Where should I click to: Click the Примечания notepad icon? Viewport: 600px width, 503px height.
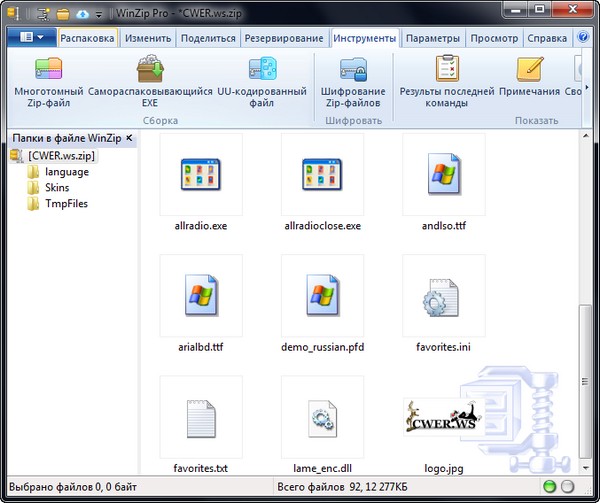click(529, 70)
